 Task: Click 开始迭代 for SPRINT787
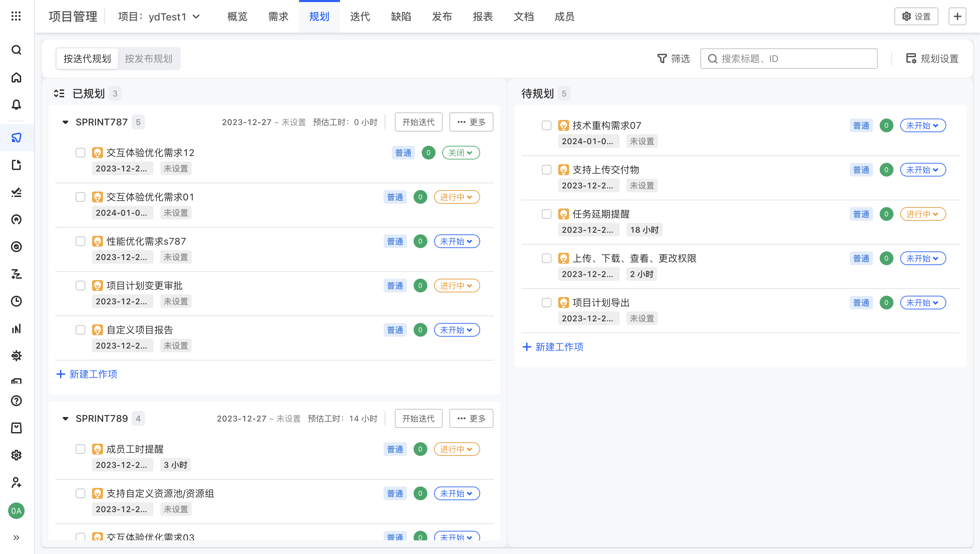418,122
